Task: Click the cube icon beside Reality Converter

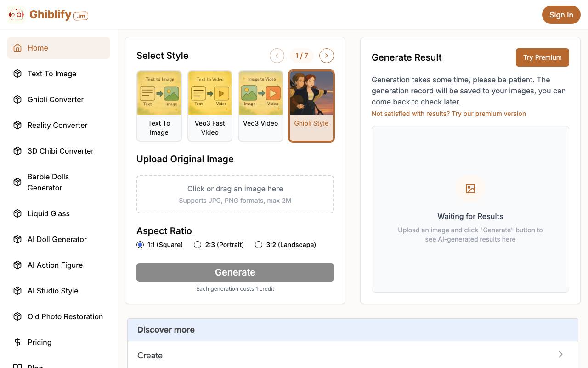Action: (17, 125)
